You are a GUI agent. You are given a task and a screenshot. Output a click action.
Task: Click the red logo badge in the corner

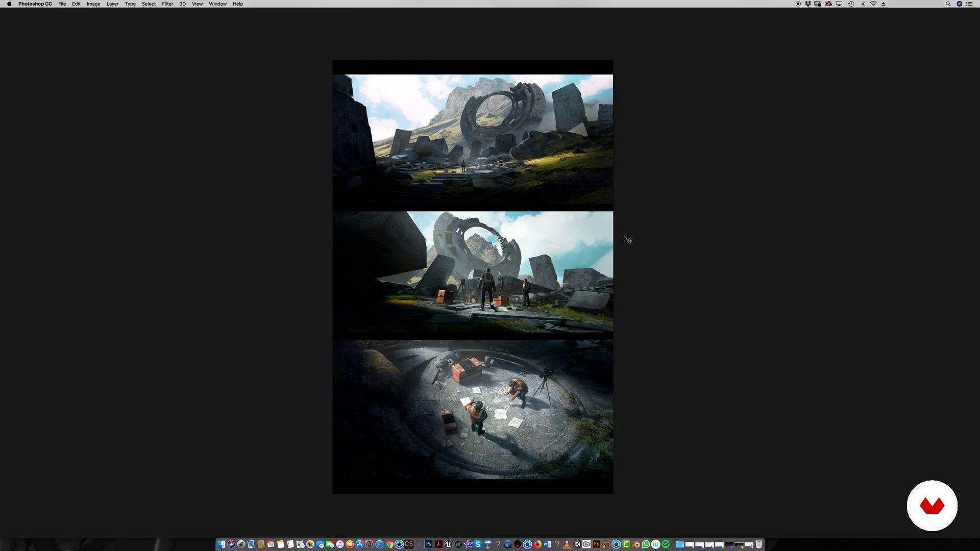coord(932,506)
